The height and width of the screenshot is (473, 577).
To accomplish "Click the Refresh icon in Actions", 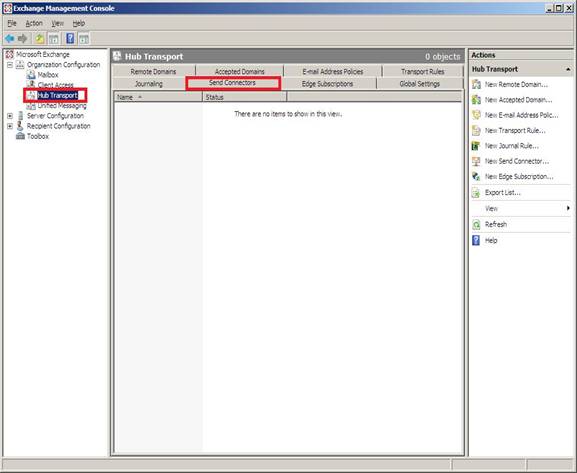I will 476,225.
